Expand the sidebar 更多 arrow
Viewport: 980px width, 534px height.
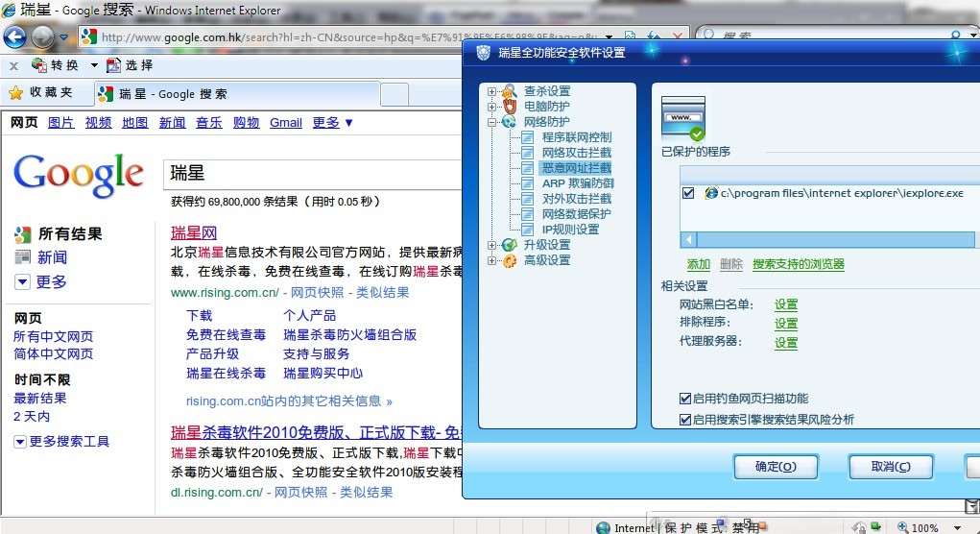point(22,281)
